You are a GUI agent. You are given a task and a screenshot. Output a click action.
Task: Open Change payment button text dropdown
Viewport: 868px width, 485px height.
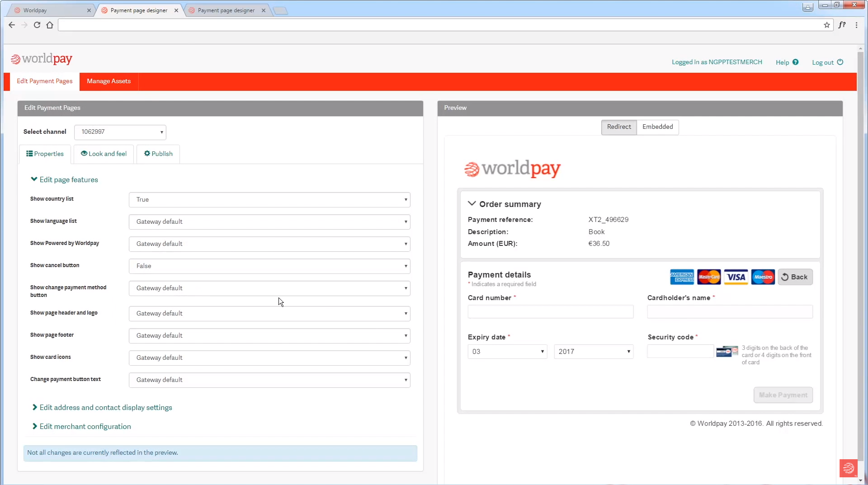(x=269, y=380)
